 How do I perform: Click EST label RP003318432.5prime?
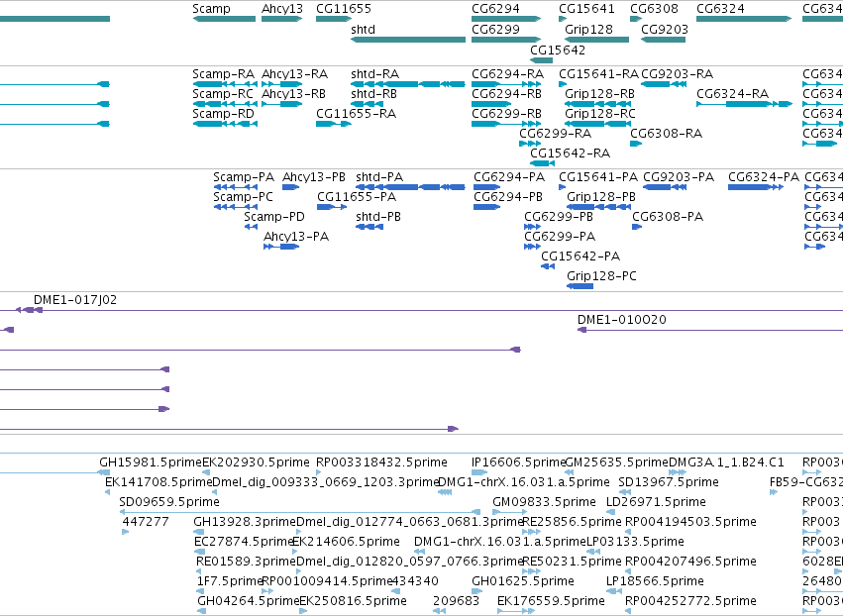click(x=381, y=462)
